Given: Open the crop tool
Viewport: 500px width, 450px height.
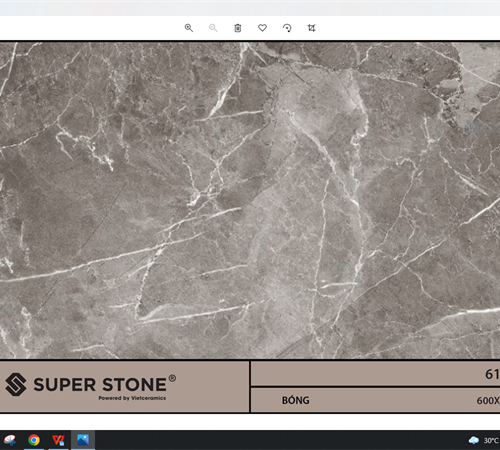Looking at the screenshot, I should pos(311,28).
